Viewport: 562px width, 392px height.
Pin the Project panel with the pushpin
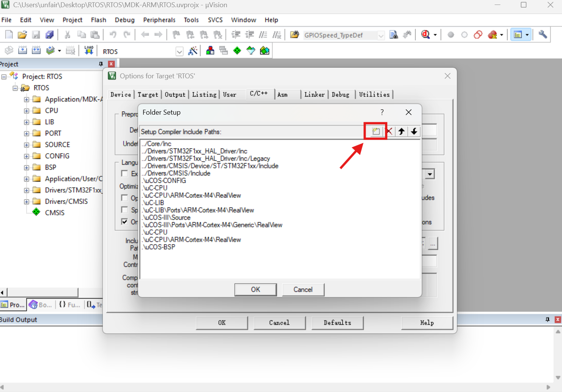click(x=101, y=64)
